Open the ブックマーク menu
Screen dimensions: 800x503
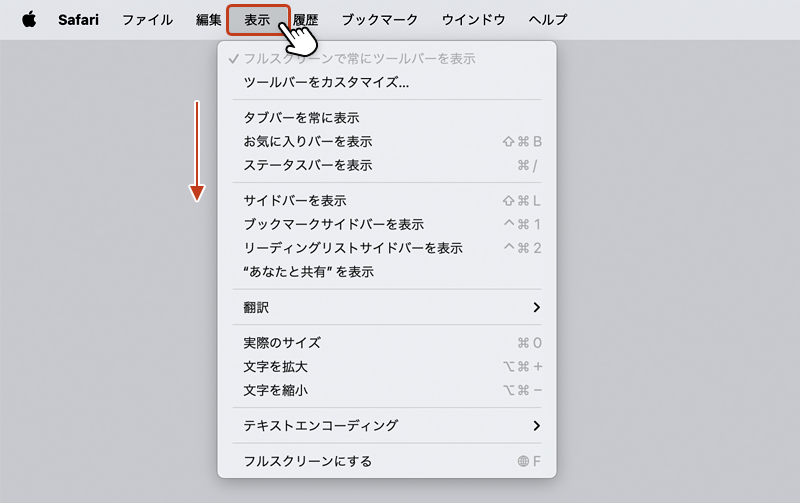[380, 20]
